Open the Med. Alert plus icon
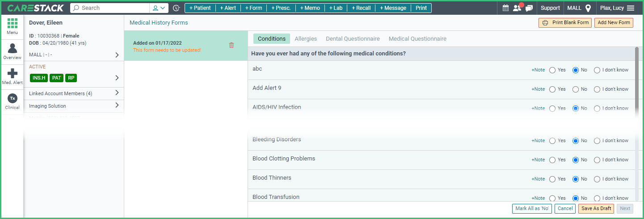The height and width of the screenshot is (219, 644). coord(13,73)
